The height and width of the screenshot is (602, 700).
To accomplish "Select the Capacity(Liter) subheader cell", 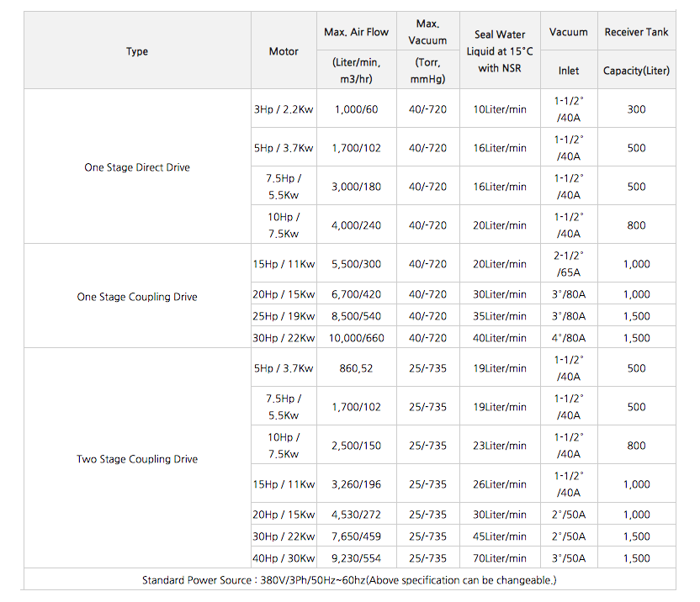I will pos(636,71).
